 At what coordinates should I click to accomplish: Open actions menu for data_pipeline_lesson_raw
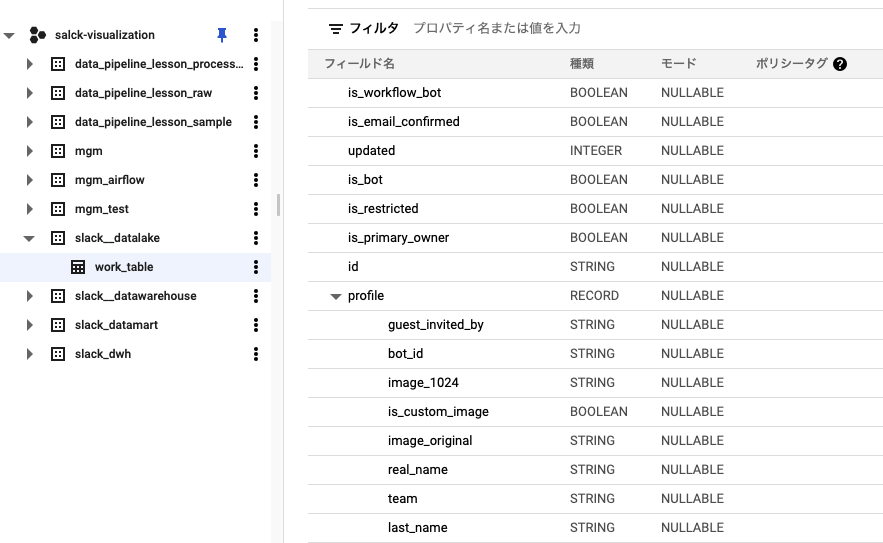pos(256,93)
